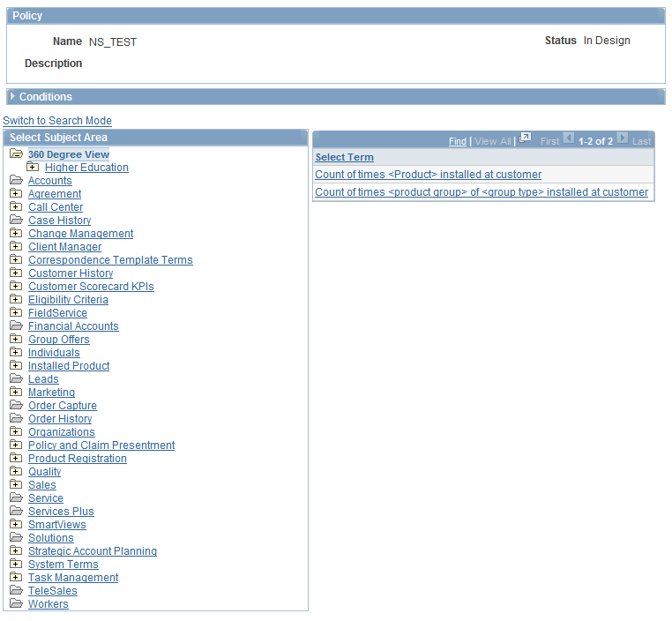
Task: Expand the Organizations plus icon
Action: pos(16,431)
